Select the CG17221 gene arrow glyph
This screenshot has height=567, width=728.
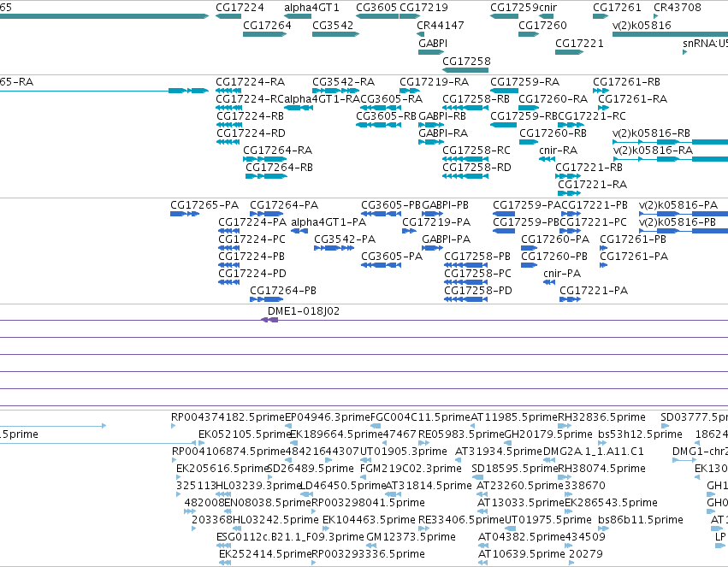tap(569, 52)
